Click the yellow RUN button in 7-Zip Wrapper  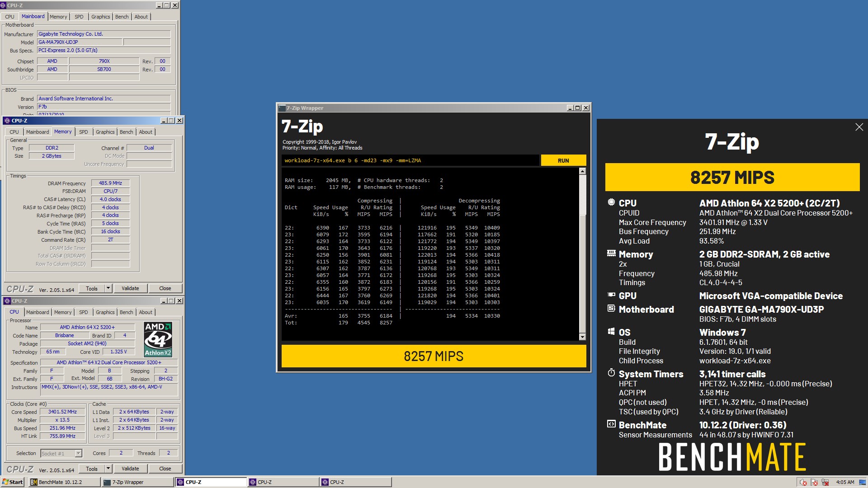point(563,160)
